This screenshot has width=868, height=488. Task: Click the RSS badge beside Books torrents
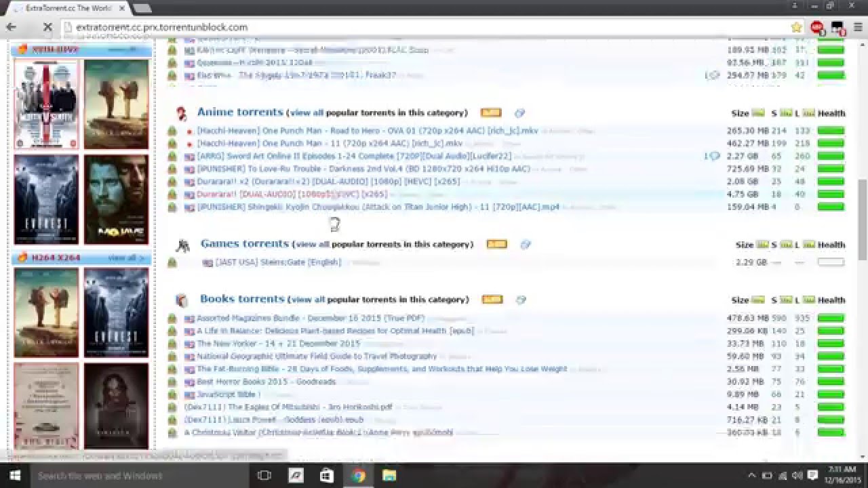[x=492, y=299]
